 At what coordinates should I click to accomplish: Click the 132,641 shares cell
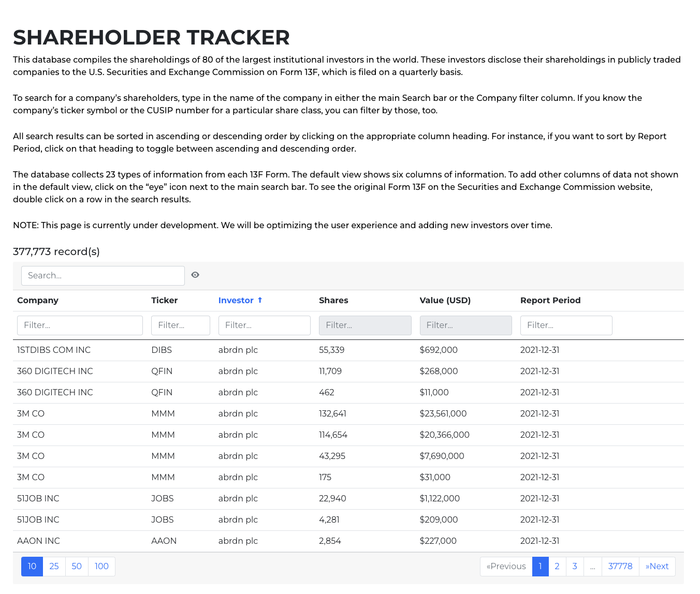pos(333,413)
